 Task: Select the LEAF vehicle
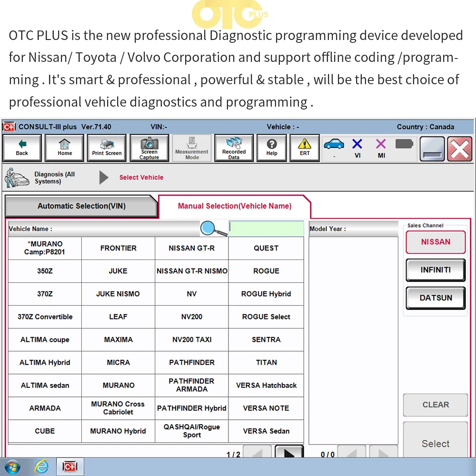click(x=118, y=317)
